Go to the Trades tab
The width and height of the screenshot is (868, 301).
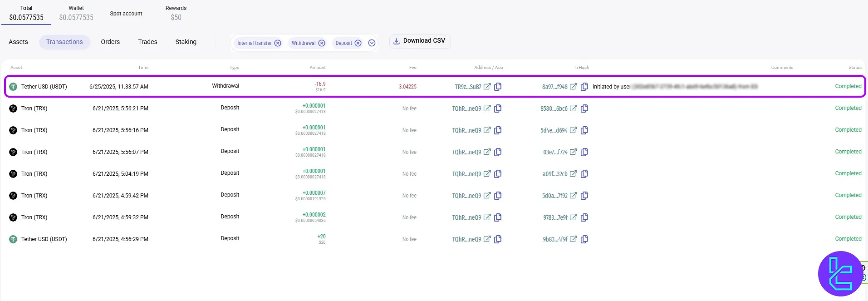147,42
